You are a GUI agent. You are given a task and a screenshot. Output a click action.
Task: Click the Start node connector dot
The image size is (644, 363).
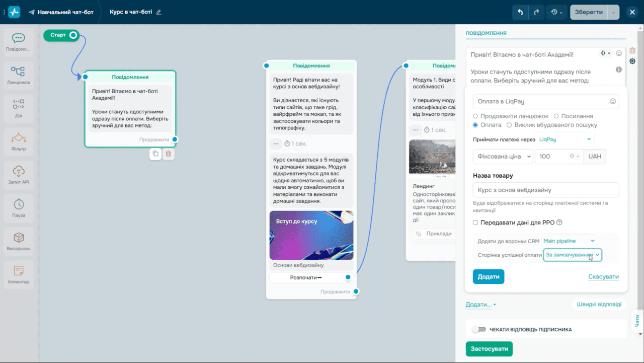(73, 35)
